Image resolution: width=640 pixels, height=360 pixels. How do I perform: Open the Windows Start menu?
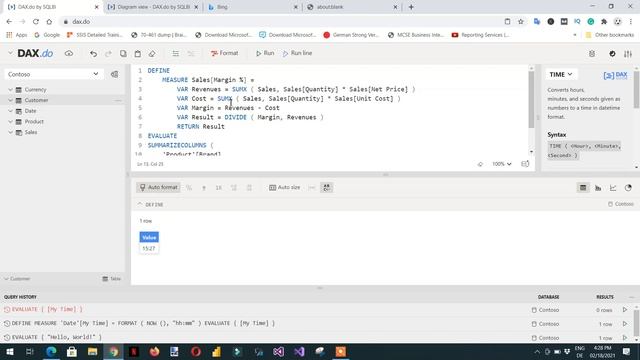click(x=9, y=351)
